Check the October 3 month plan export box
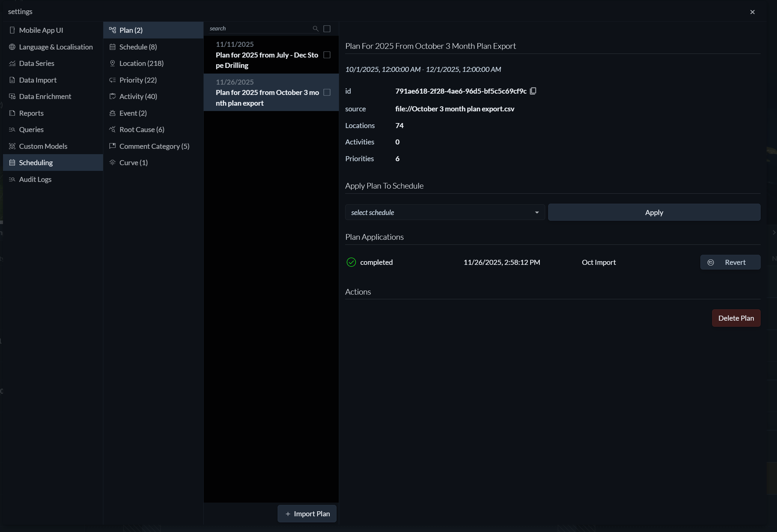Viewport: 777px width, 532px height. point(327,92)
